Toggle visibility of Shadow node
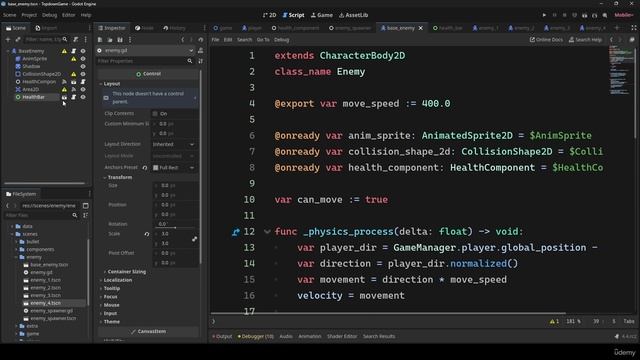Viewport: 640px width, 360px height. pos(83,67)
